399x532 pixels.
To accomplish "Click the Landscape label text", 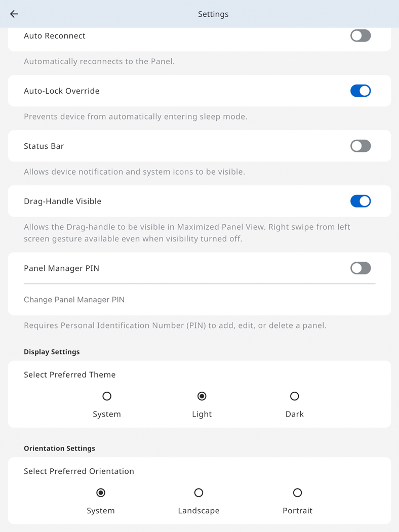I will click(199, 511).
